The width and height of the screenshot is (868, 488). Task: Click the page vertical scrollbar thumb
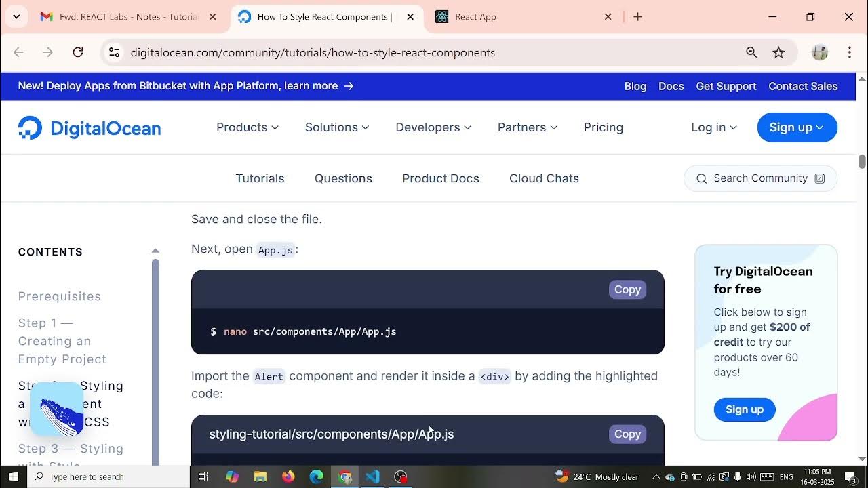pyautogui.click(x=862, y=161)
